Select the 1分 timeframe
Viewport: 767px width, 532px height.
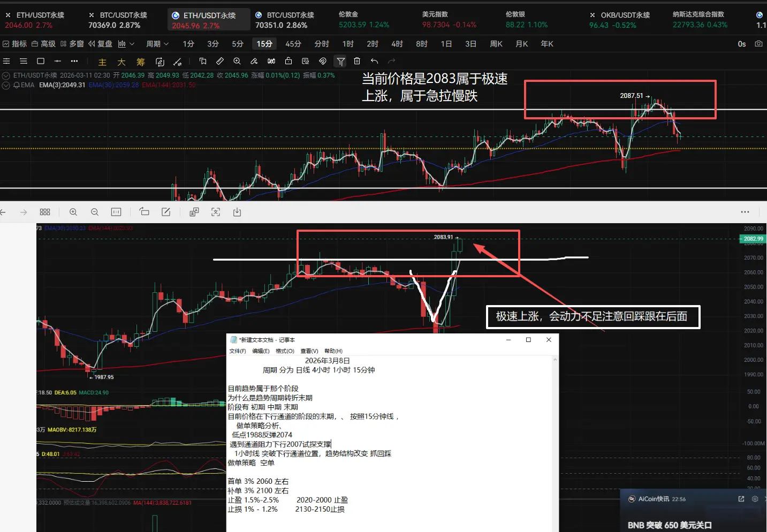(188, 44)
